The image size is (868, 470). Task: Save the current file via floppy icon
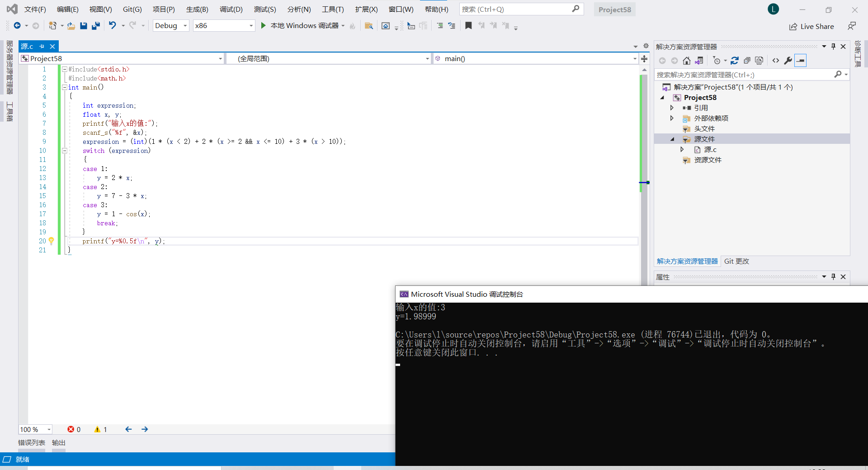tap(84, 26)
